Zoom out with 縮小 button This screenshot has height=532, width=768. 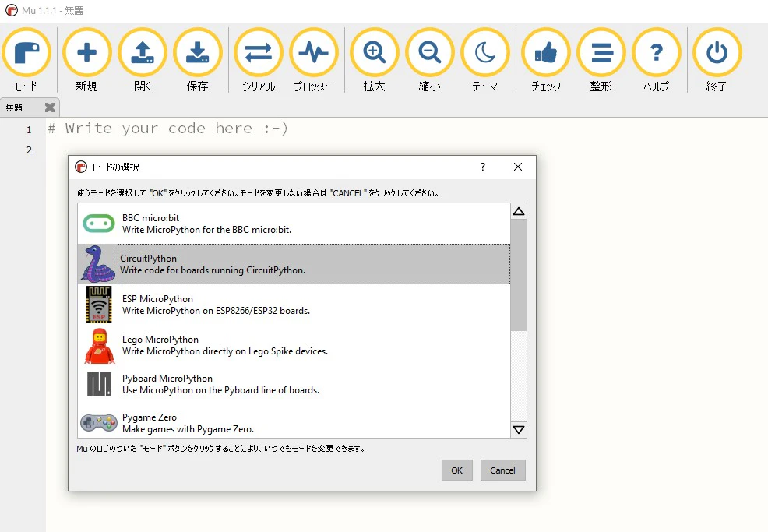(429, 60)
